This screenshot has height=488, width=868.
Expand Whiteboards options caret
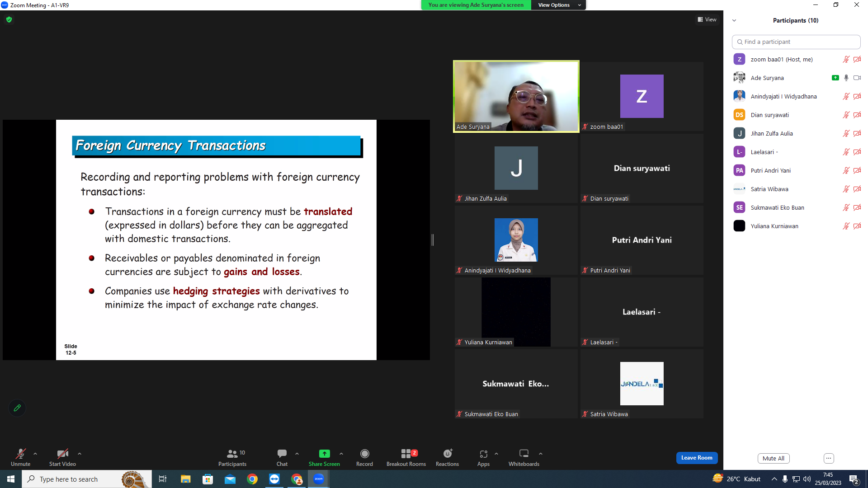click(541, 454)
